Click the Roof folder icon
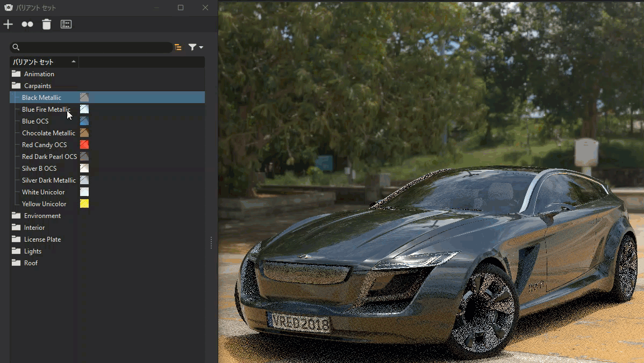Image resolution: width=644 pixels, height=363 pixels. point(16,263)
